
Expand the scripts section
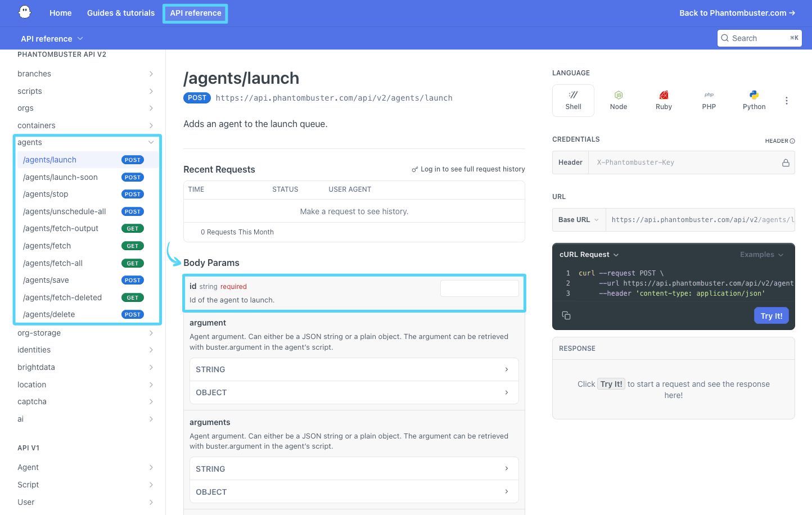(x=151, y=91)
